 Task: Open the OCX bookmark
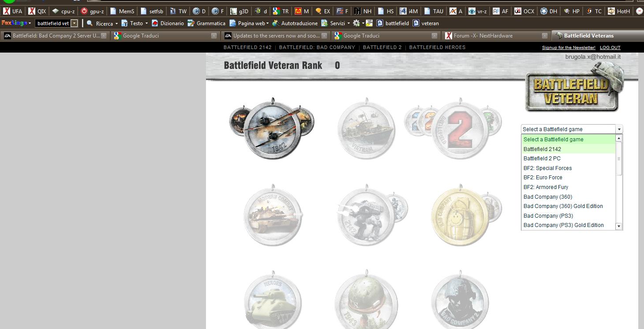coord(524,11)
